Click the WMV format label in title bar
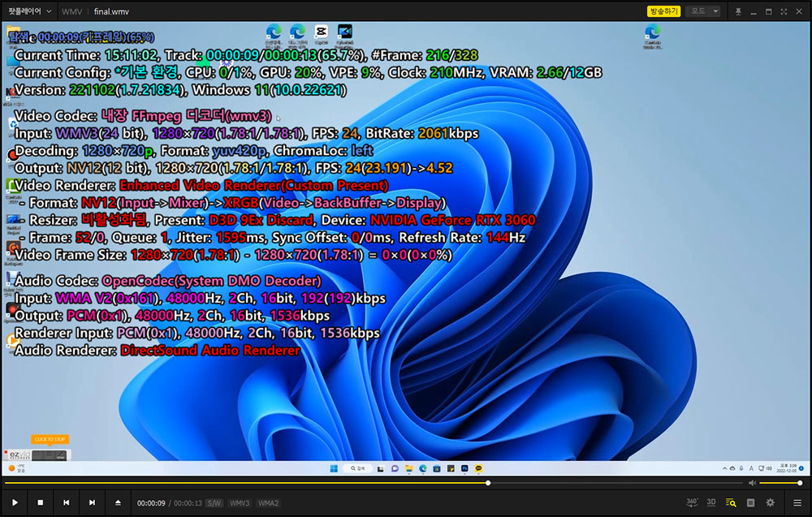This screenshot has width=812, height=517. 71,11
